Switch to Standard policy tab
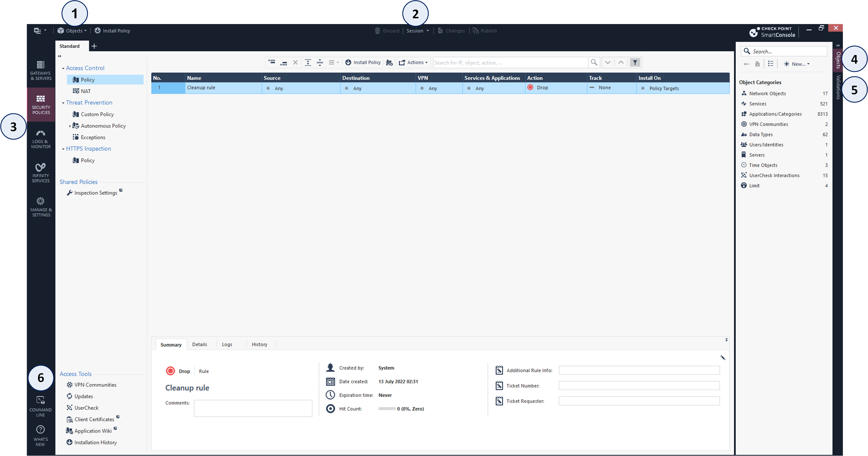Screen dimensions: 868x456 (70, 46)
